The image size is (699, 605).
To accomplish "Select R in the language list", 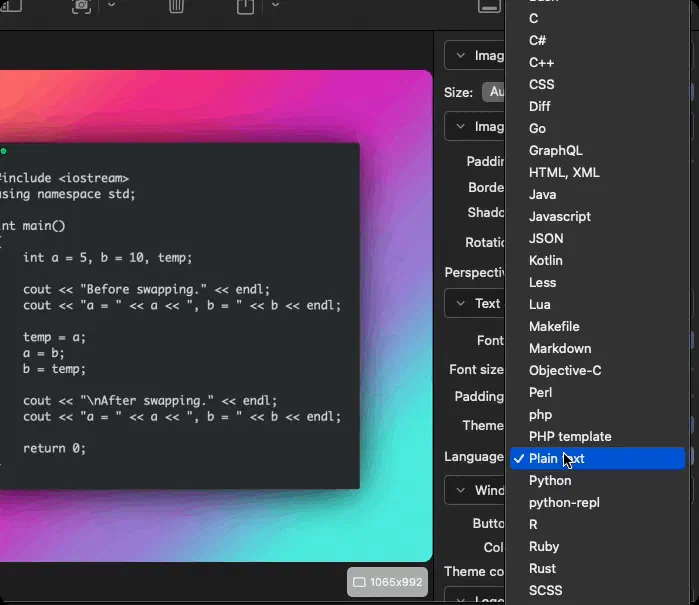I will tap(597, 524).
